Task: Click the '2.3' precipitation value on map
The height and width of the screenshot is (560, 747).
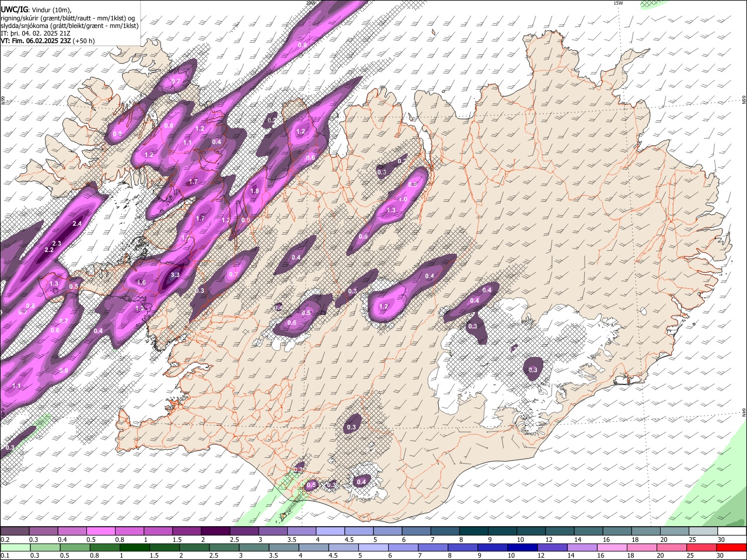Action: pyautogui.click(x=57, y=243)
